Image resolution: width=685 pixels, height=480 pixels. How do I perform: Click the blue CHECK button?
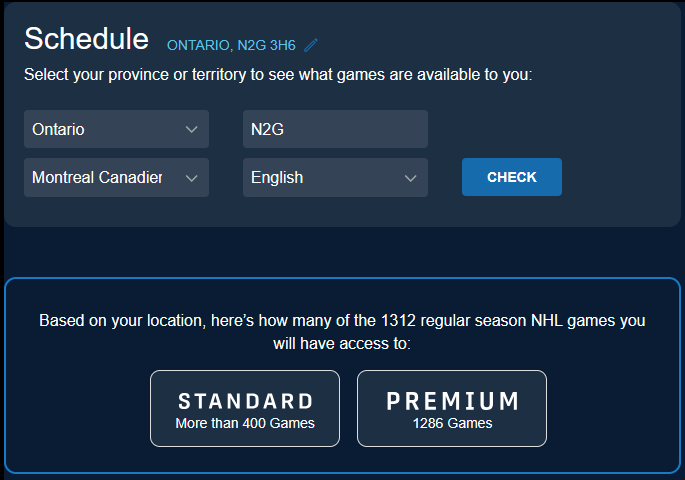point(512,177)
